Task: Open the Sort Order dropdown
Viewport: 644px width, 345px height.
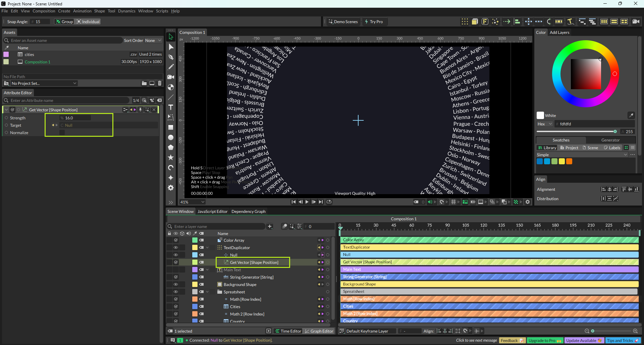Action: (x=153, y=41)
